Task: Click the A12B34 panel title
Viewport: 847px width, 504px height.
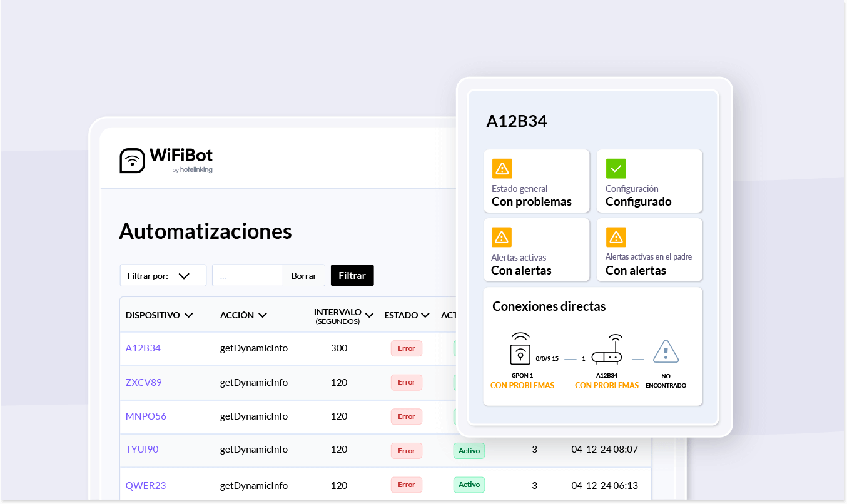Action: 517,121
